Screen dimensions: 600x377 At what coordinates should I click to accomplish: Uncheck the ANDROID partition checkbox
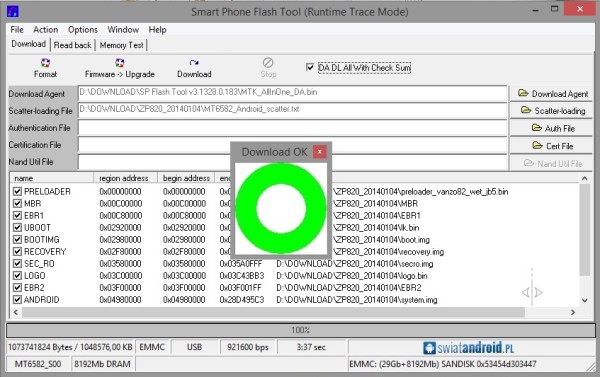(17, 300)
